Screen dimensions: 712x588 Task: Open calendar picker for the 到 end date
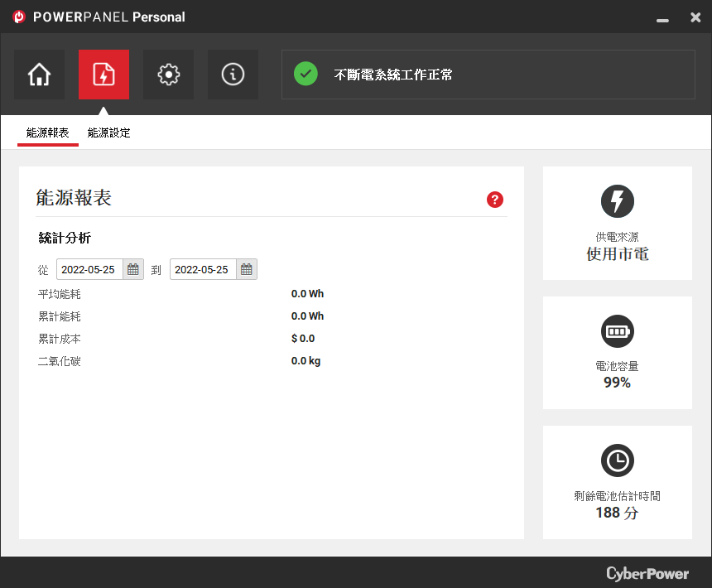point(247,269)
